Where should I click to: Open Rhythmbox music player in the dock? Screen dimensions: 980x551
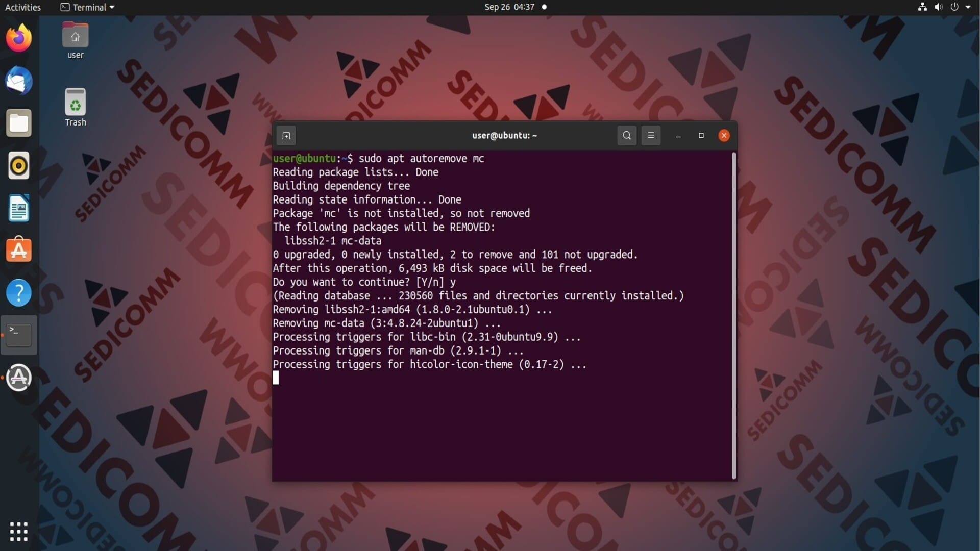pyautogui.click(x=19, y=165)
